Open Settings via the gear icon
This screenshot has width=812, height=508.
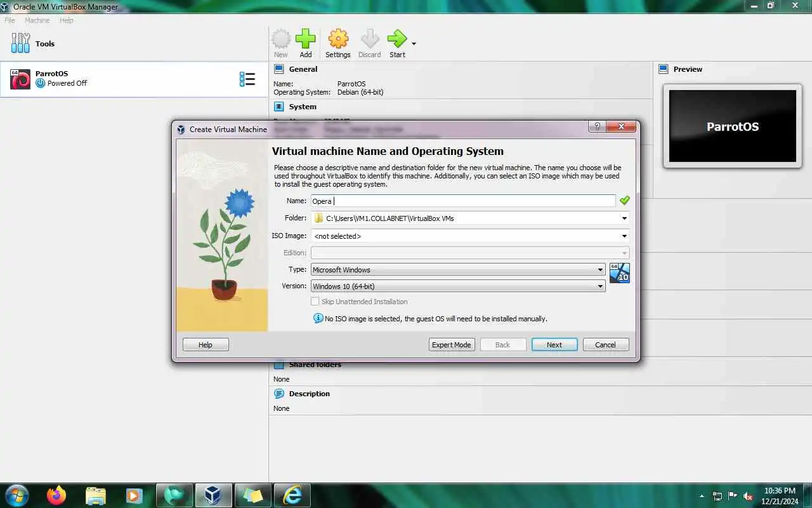click(x=338, y=39)
